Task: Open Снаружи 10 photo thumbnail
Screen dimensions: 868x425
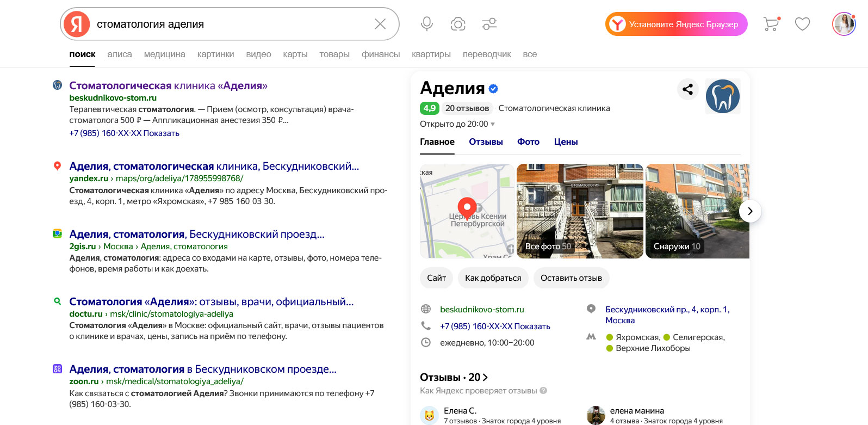Action: [697, 211]
